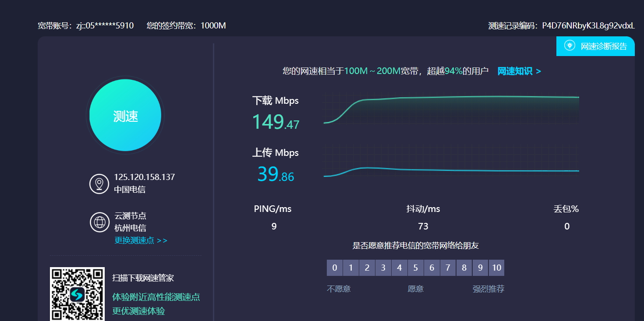
Task: Open the 网速知识 link
Action: 519,71
